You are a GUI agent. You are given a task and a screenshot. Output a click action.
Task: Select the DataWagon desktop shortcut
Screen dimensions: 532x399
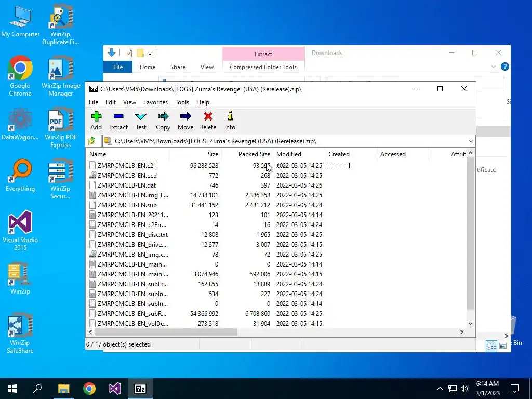pyautogui.click(x=20, y=124)
